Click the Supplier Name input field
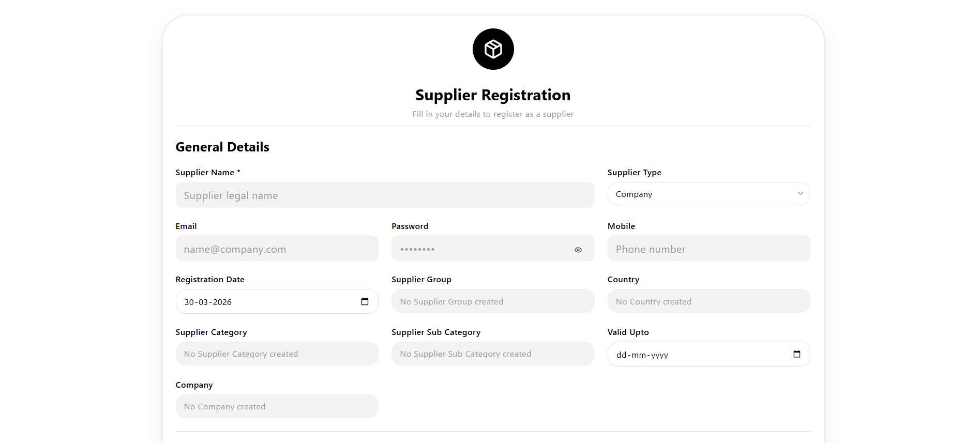The height and width of the screenshot is (443, 980). click(x=385, y=195)
